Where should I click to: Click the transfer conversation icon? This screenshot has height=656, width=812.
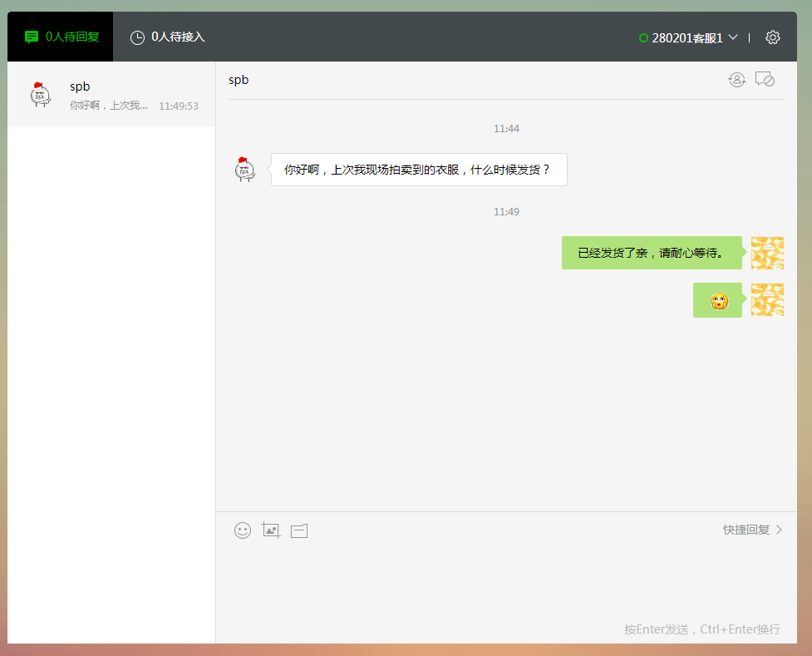(x=737, y=80)
